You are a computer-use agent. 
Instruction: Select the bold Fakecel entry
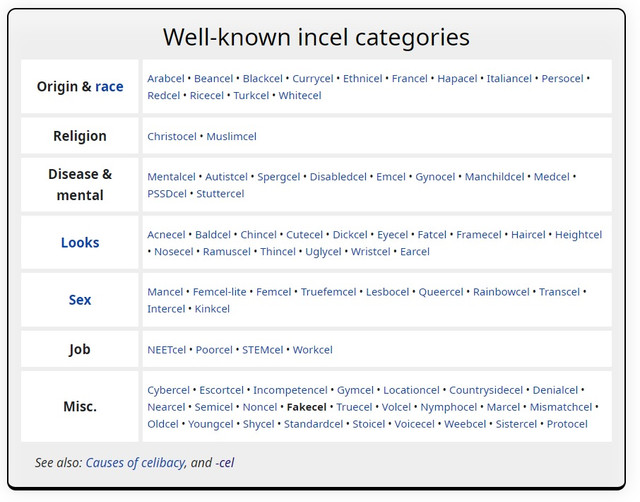coord(306,407)
